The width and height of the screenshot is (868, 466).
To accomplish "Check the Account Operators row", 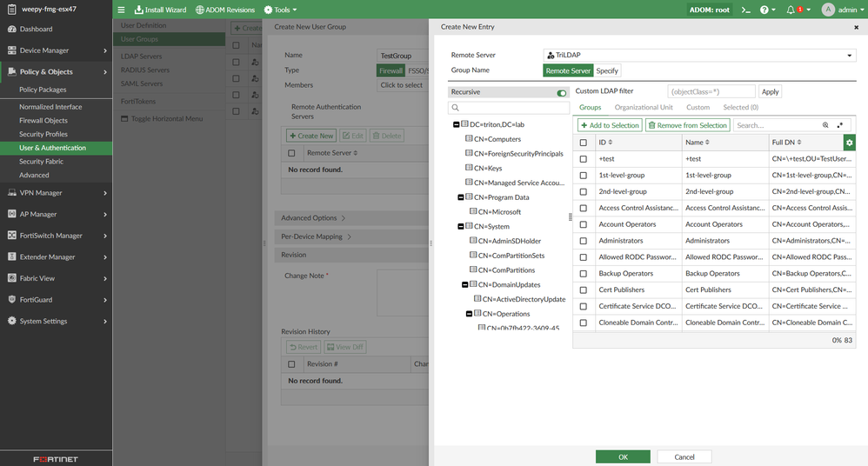I will [583, 224].
